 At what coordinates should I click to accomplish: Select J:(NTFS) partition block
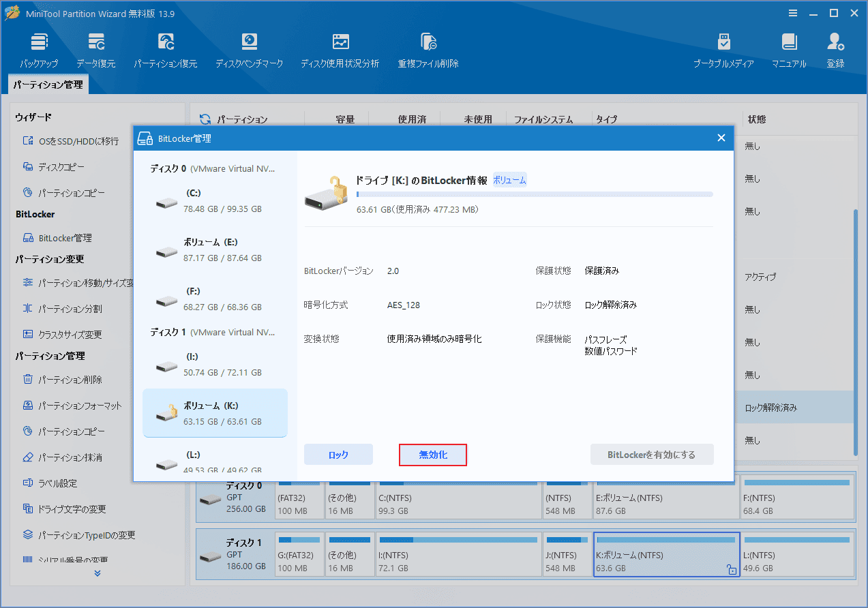567,555
